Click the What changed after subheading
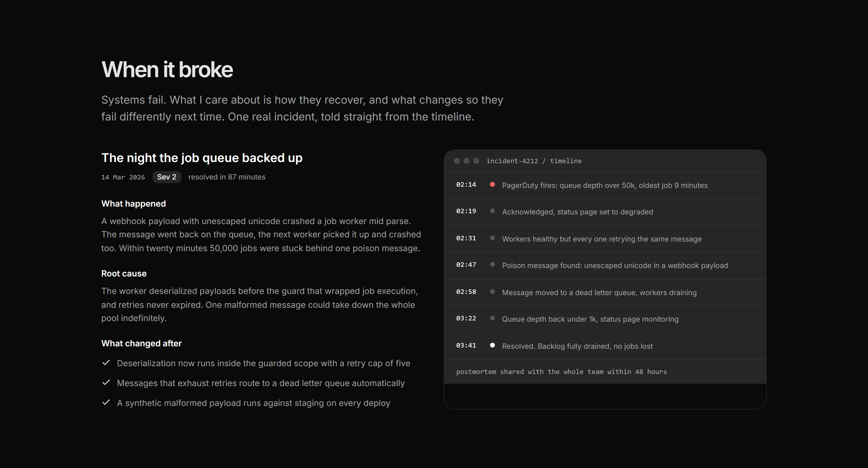Screen dimensions: 868x468 pyautogui.click(x=142, y=343)
